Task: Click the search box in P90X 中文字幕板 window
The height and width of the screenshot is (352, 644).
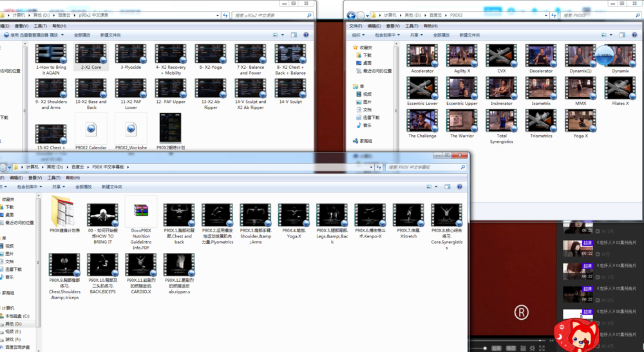Action: click(x=426, y=167)
